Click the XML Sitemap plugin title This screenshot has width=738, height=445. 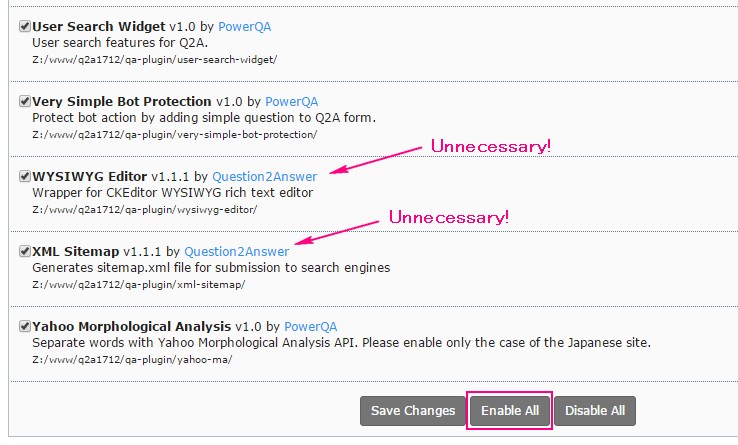(x=76, y=251)
